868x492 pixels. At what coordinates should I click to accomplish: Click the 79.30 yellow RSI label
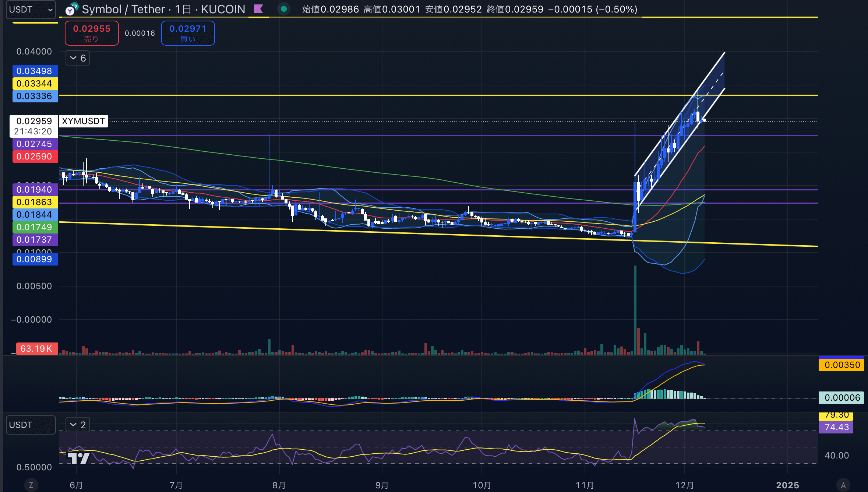836,416
